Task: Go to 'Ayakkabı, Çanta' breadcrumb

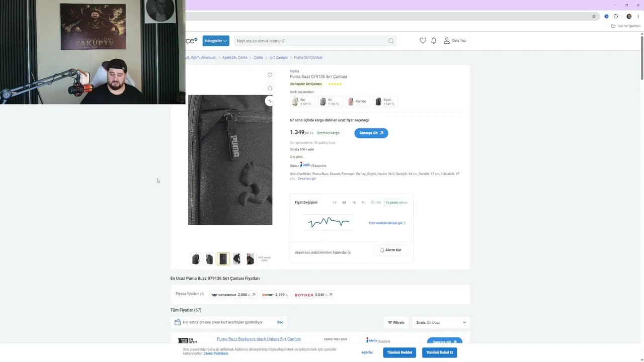Action: click(x=235, y=57)
